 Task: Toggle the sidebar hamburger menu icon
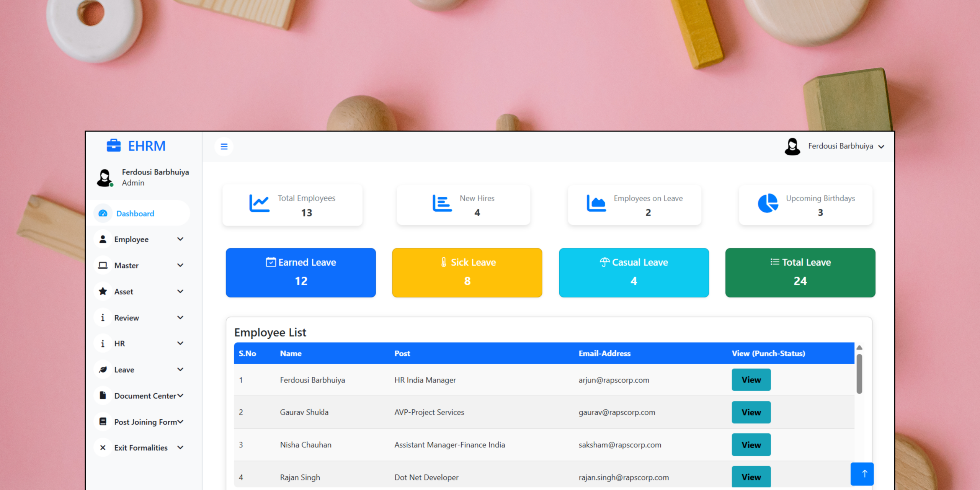point(224,147)
